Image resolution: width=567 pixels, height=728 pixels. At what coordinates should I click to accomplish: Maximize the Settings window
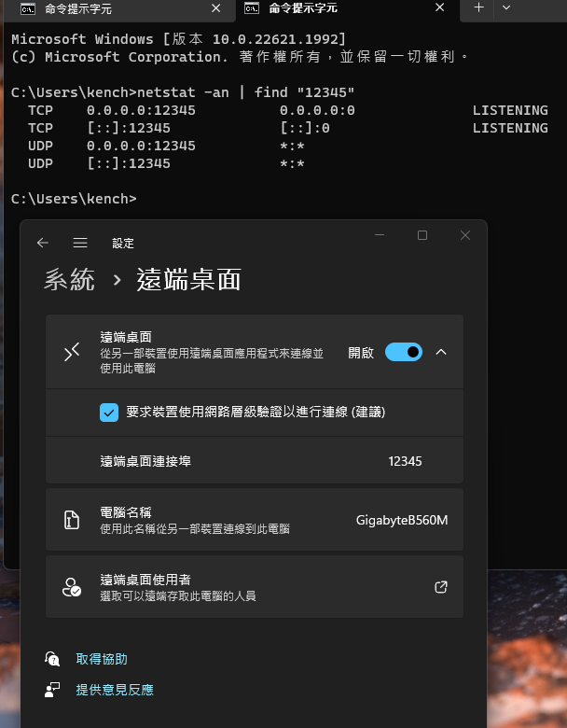(x=422, y=235)
